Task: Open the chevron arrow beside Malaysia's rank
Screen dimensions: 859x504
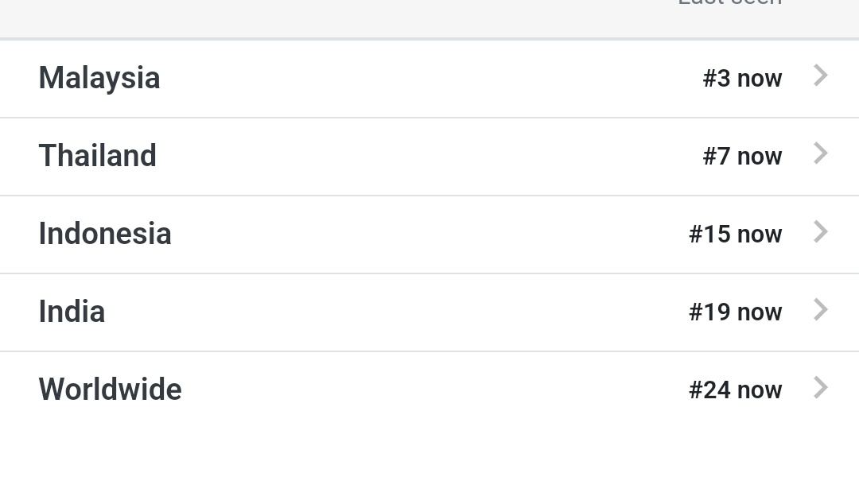Action: [820, 76]
